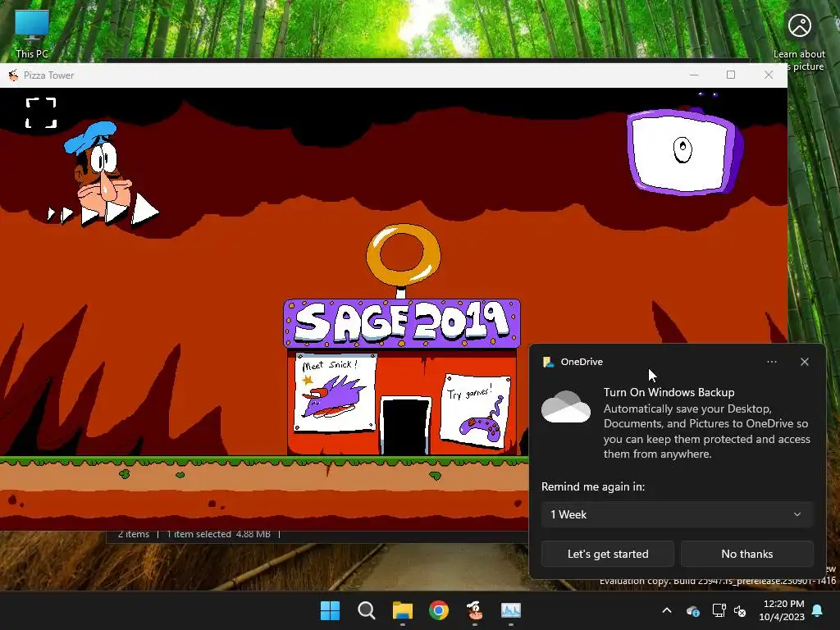Click the Pizza Tower window title icon
This screenshot has height=630, width=840.
(13, 75)
